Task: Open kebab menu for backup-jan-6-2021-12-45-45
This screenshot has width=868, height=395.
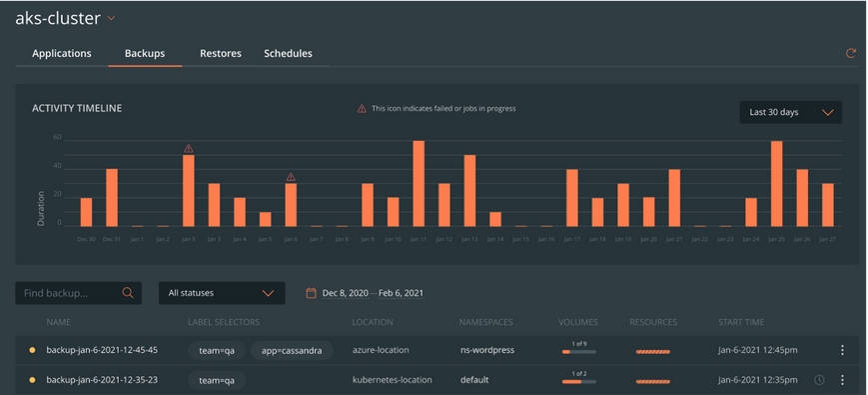Action: [842, 350]
